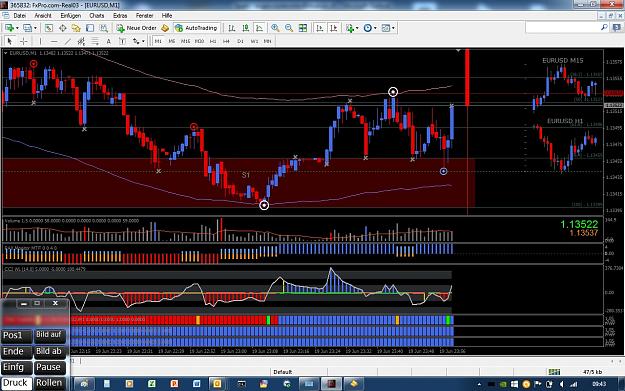Select the trendline tool
Viewport: 625px width, 391px height.
pyautogui.click(x=68, y=41)
